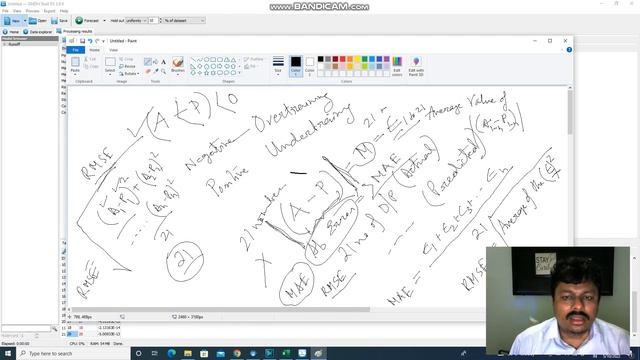Pick the yellow color swatch in Paint palette
The height and width of the screenshot is (360, 640).
click(x=357, y=59)
